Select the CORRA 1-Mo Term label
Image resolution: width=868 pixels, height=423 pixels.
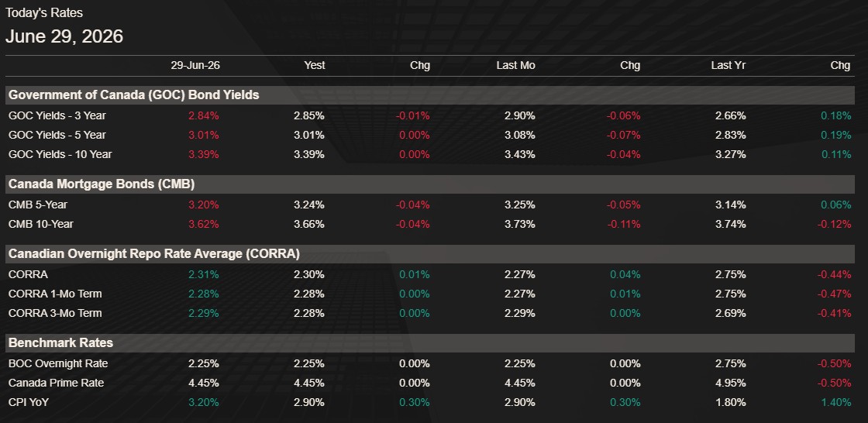click(55, 294)
